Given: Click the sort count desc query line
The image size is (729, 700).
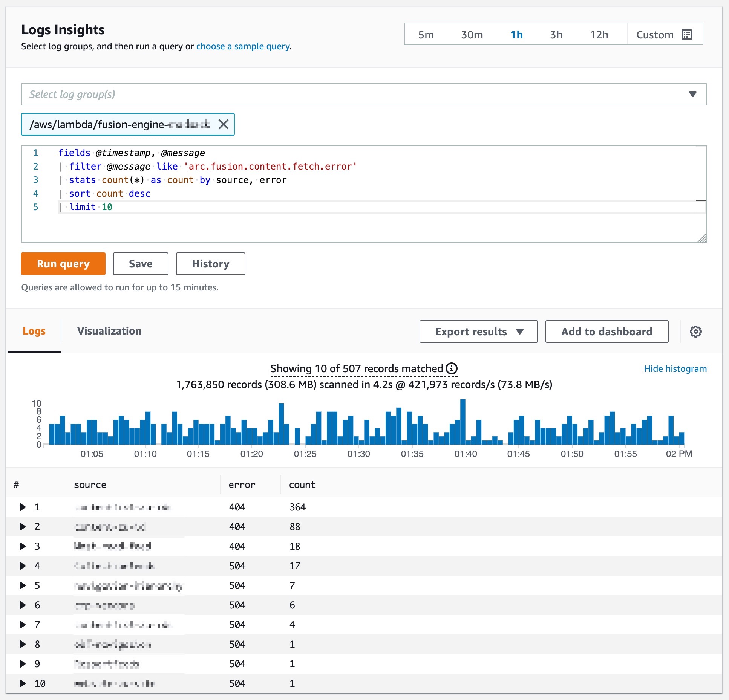Looking at the screenshot, I should click(105, 194).
